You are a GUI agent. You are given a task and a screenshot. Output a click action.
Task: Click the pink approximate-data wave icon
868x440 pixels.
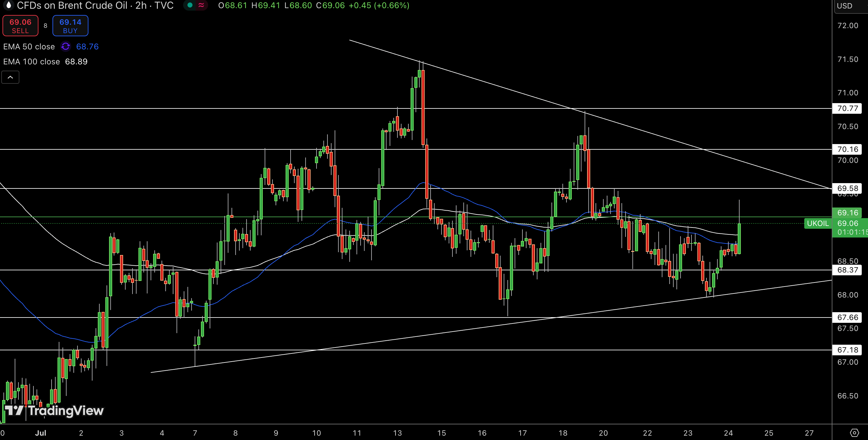point(201,5)
